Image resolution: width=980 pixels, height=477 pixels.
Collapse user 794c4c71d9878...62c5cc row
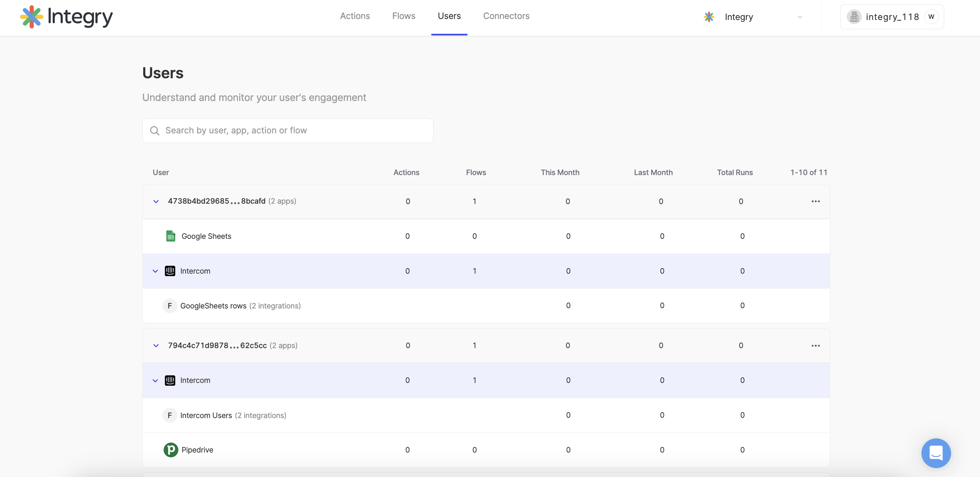[156, 346]
